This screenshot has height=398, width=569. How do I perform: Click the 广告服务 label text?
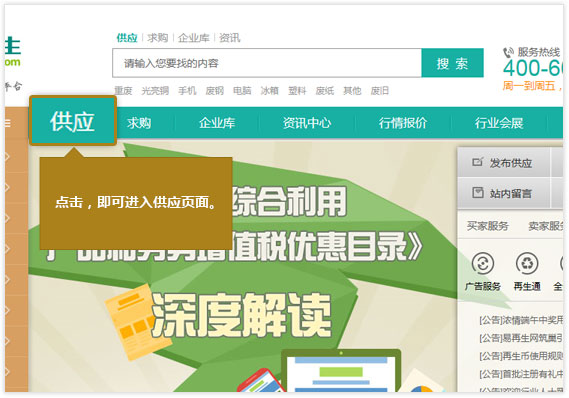[483, 286]
